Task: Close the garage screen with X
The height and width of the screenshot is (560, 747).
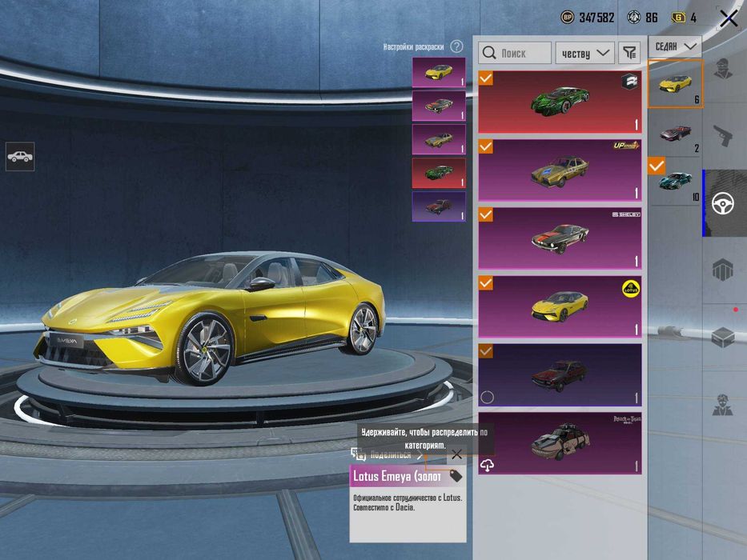Action: (729, 19)
